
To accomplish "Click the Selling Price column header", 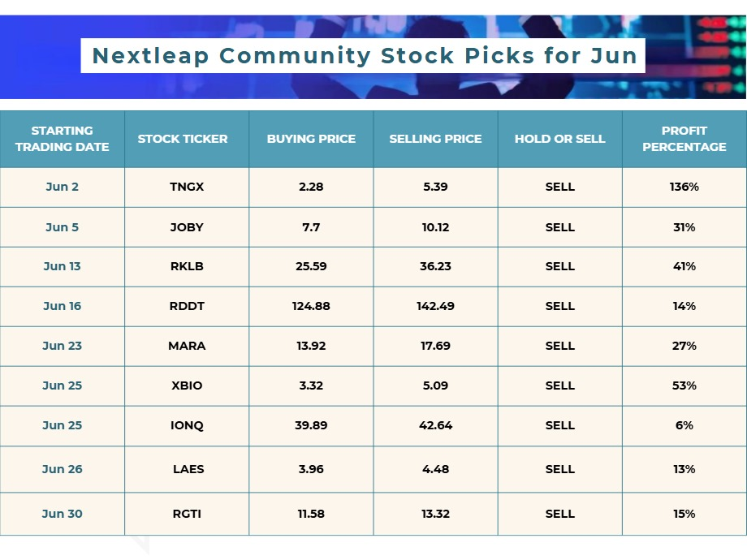I will coord(435,139).
